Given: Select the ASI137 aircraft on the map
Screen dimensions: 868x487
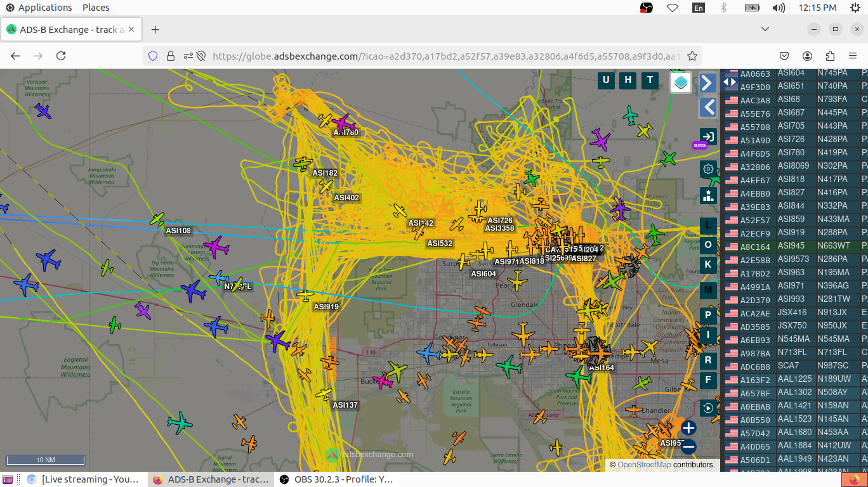Looking at the screenshot, I should click(x=324, y=394).
